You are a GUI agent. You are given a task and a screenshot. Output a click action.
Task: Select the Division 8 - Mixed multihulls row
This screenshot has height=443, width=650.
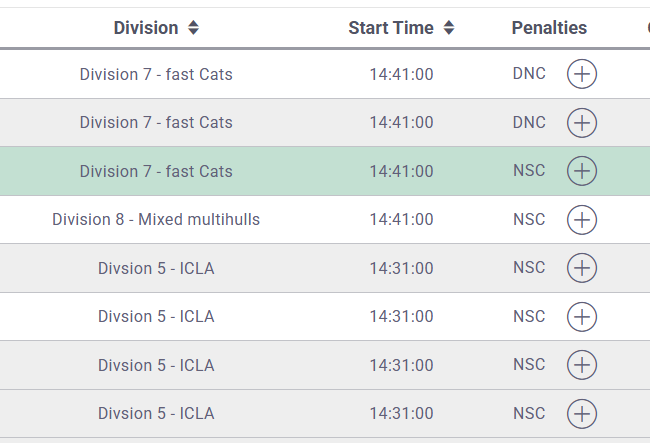pyautogui.click(x=156, y=219)
